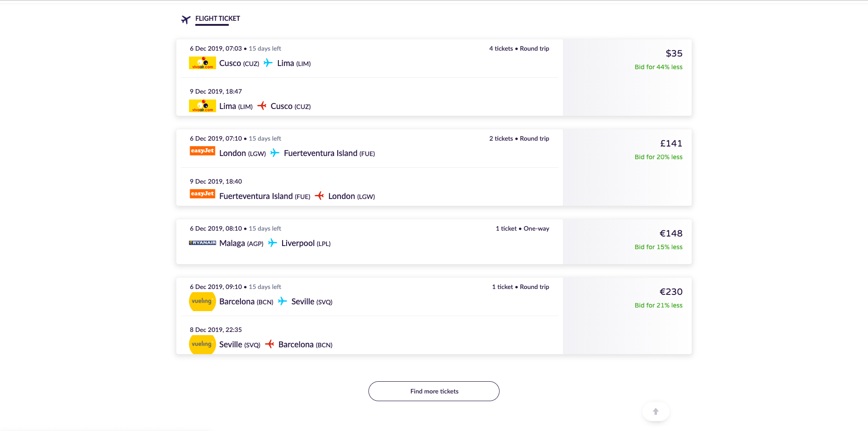Click the Find more tickets button
The width and height of the screenshot is (868, 431).
(x=434, y=391)
